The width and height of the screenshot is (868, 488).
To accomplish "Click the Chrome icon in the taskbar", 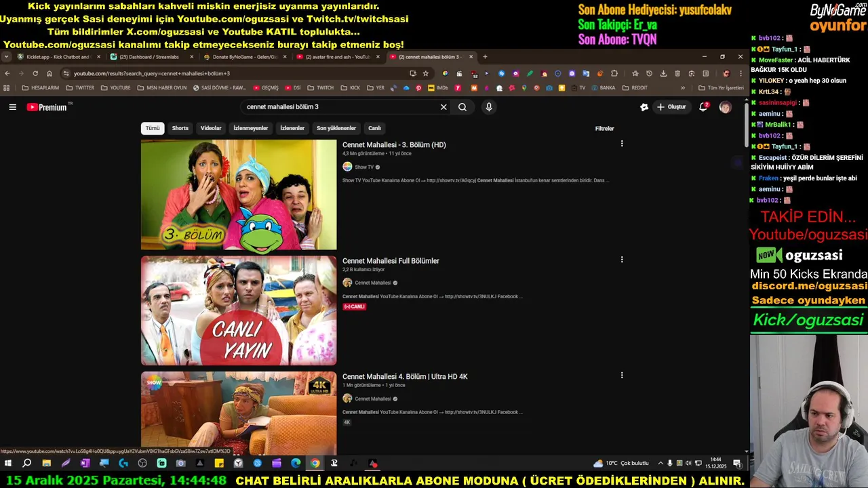I will click(x=315, y=464).
